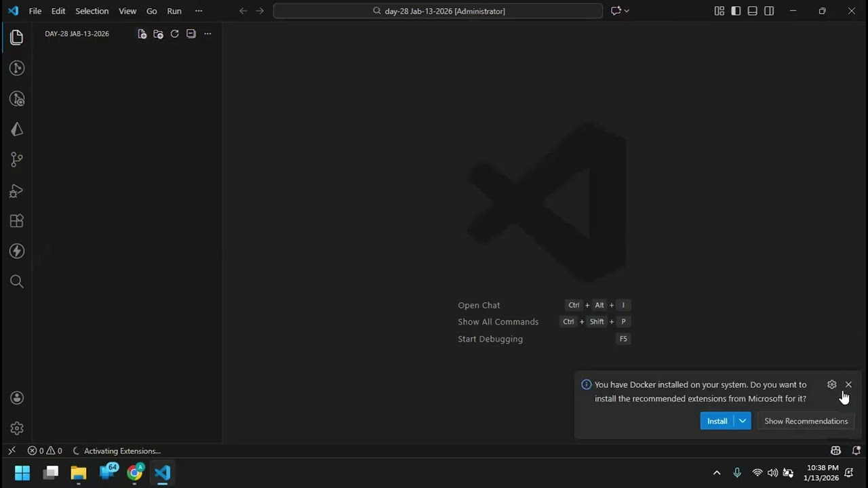Open the Explorer view in activity bar
Image resolution: width=868 pixels, height=488 pixels.
pos(17,37)
